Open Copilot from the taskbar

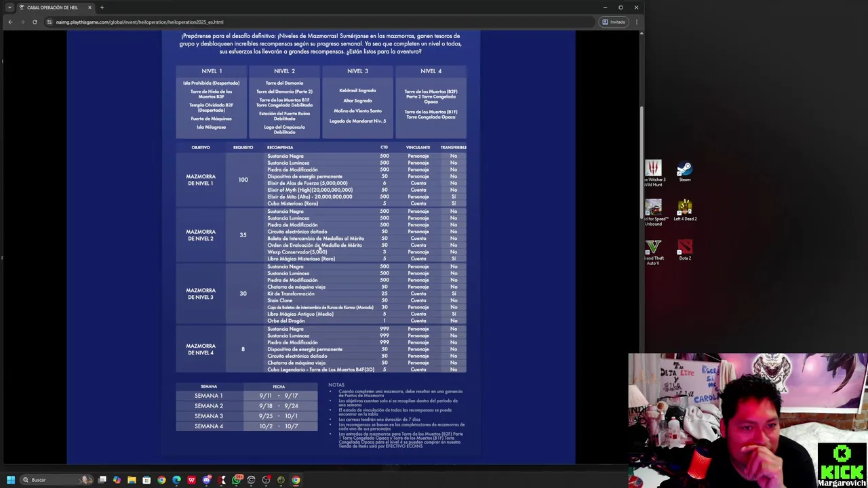117,480
